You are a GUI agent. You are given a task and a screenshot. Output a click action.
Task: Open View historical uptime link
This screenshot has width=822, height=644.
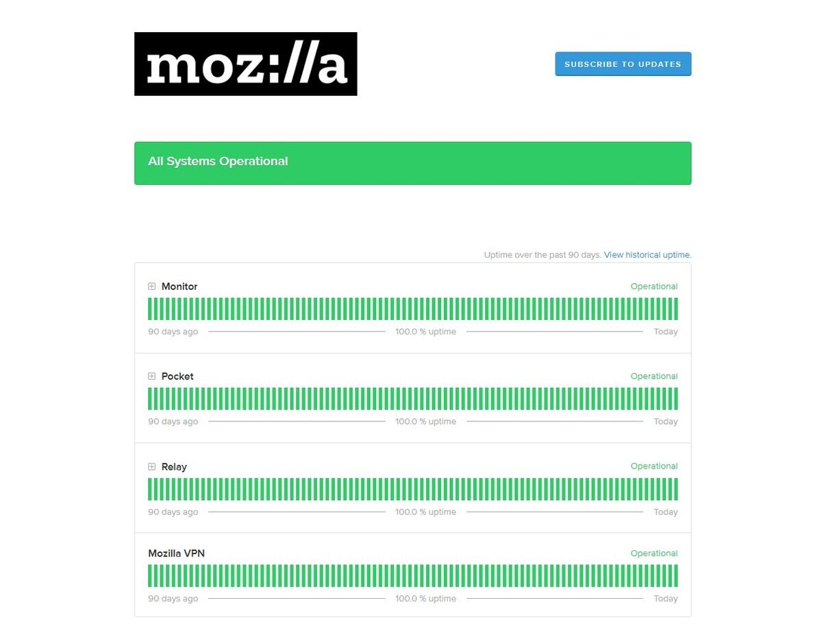[647, 255]
